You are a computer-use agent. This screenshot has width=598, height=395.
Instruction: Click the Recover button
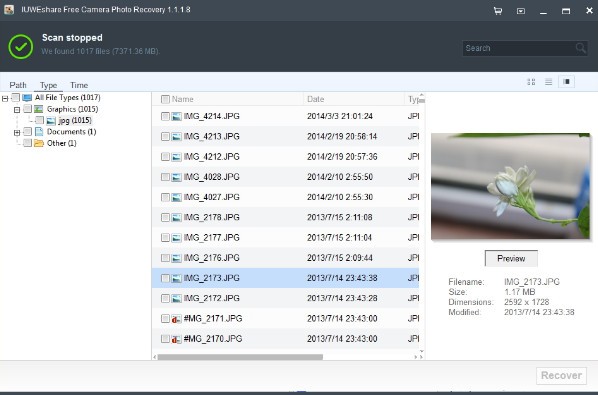coord(561,375)
